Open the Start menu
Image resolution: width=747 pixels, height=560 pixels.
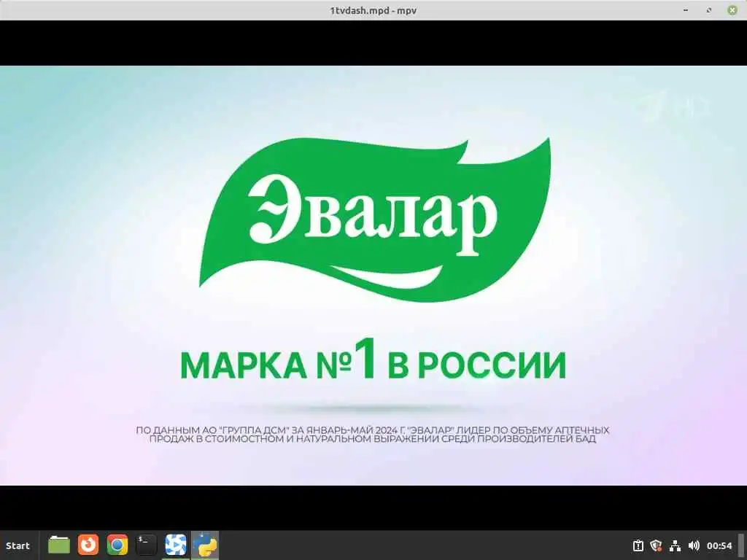tap(18, 545)
